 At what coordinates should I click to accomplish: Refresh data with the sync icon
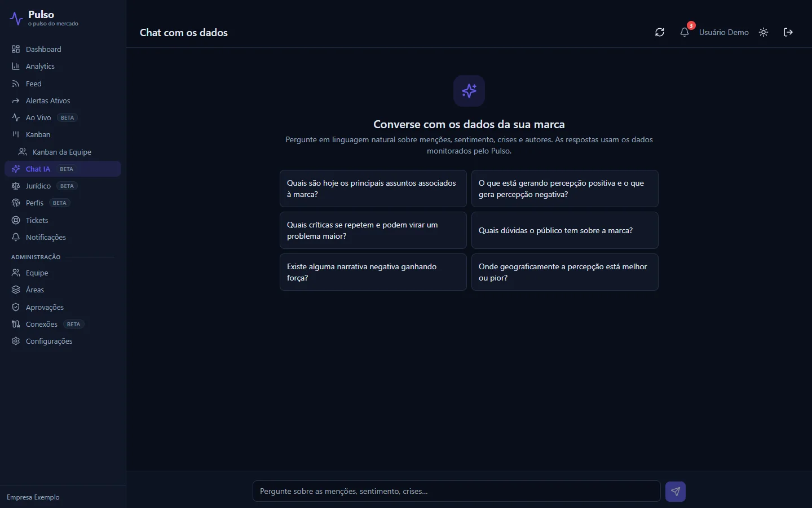click(660, 32)
